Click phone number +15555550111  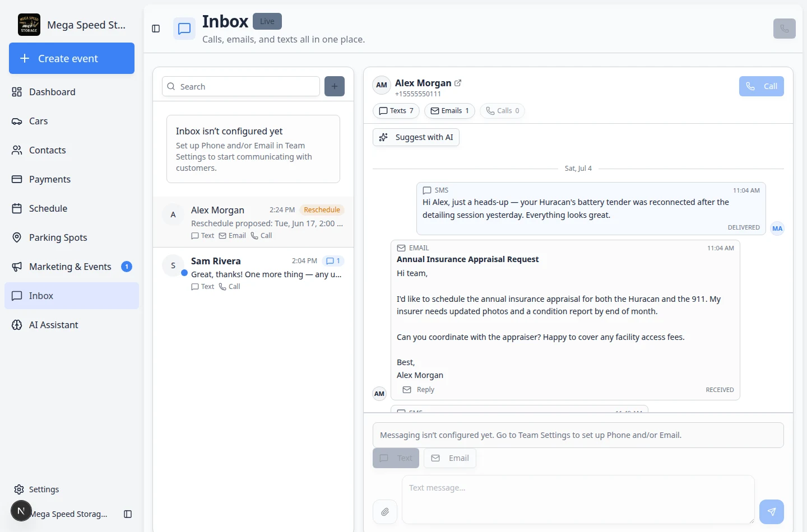(418, 94)
